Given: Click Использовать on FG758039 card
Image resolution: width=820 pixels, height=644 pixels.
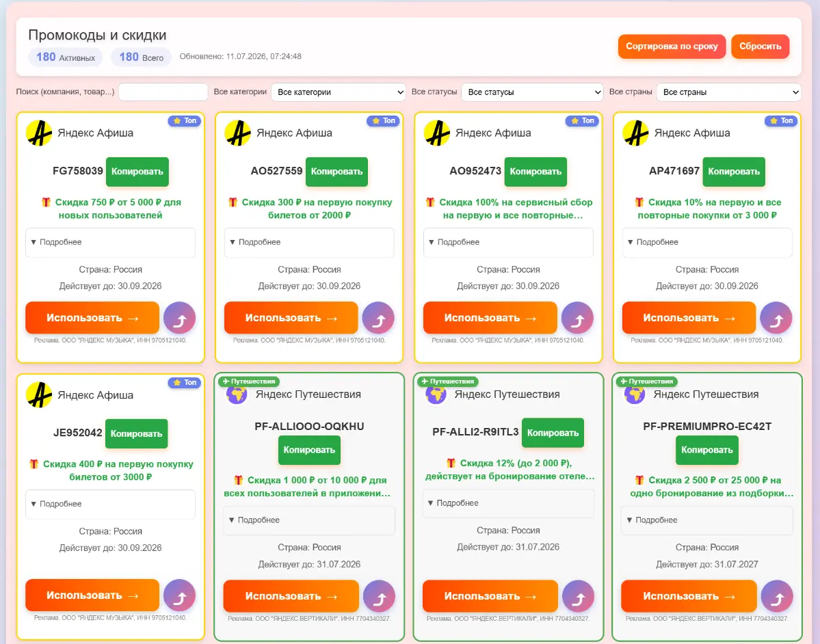Looking at the screenshot, I should click(92, 318).
